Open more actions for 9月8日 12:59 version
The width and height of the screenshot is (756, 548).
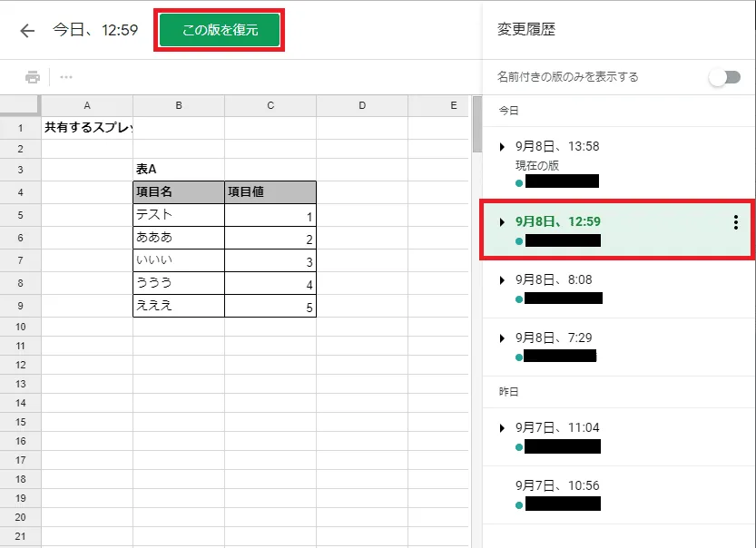[x=736, y=222]
